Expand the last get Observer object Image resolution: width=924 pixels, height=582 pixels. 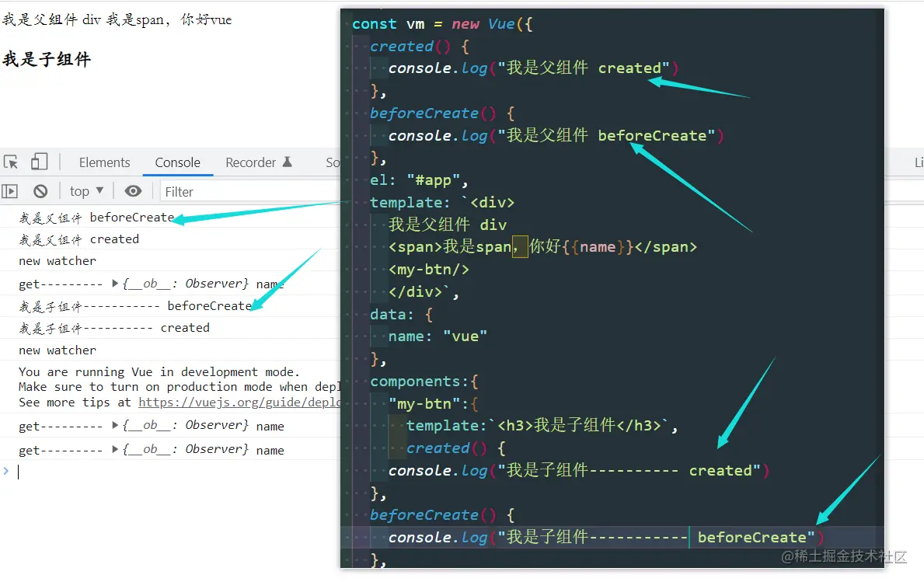(115, 449)
